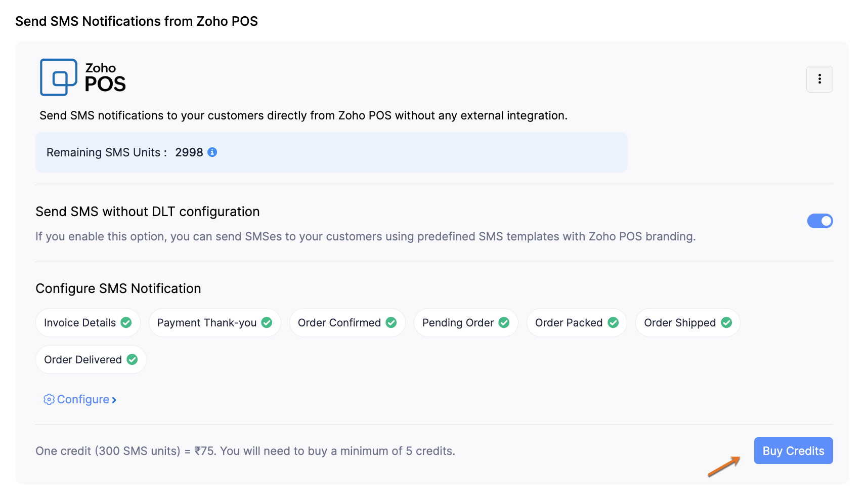Click green checkmark on Invoice Details

[126, 323]
